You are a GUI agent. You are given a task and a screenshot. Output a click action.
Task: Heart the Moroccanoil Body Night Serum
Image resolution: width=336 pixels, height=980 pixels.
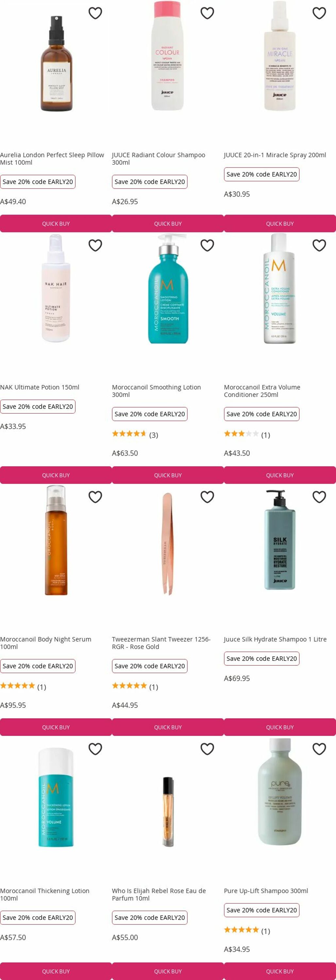click(95, 497)
